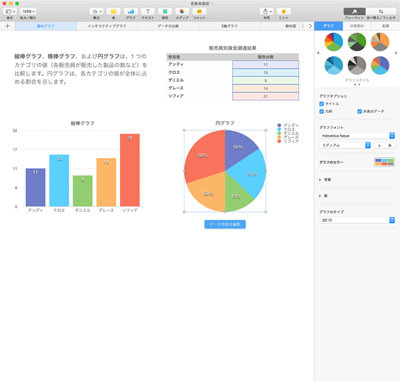
Task: Select the value cell 21 in ソフィア row
Action: (265, 96)
